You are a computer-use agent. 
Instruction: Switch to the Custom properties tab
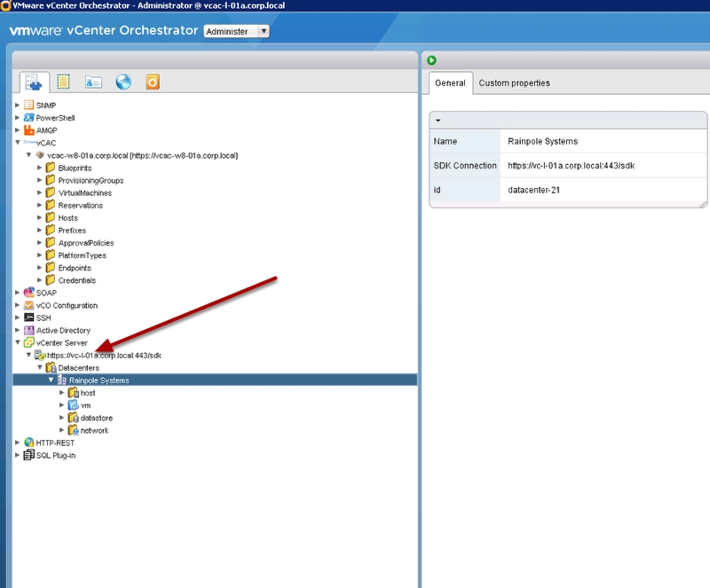coord(514,83)
